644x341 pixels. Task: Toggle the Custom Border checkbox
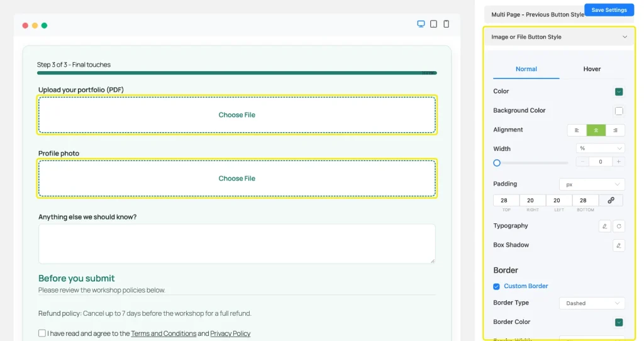(x=496, y=286)
